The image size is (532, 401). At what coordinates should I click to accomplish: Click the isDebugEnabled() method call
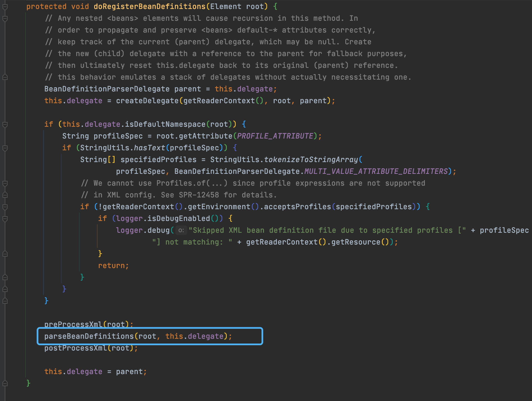(x=183, y=218)
